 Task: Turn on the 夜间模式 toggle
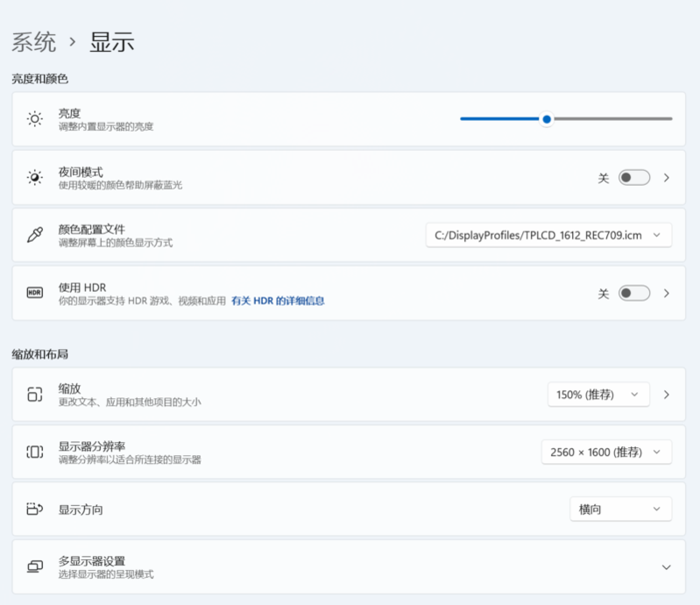pos(633,178)
